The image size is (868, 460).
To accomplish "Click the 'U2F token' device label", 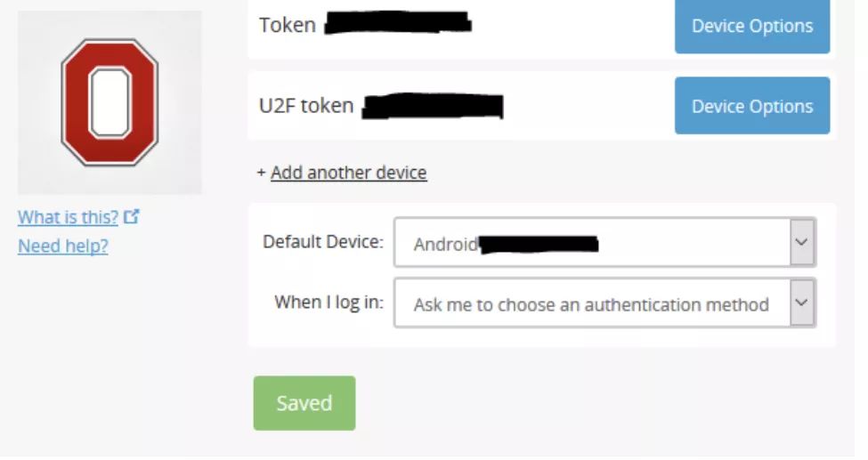I will (305, 106).
